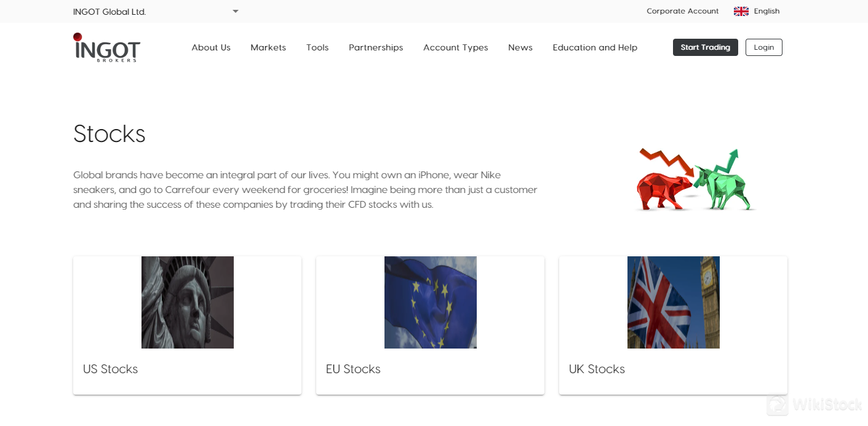Viewport: 868px width, 426px height.
Task: Open the US Stocks card title
Action: [x=111, y=369]
